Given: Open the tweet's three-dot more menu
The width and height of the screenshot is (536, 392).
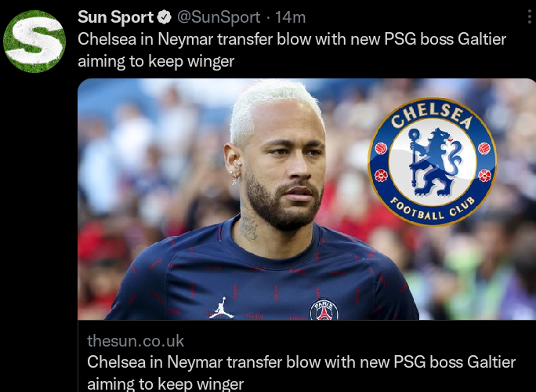Looking at the screenshot, I should [530, 17].
